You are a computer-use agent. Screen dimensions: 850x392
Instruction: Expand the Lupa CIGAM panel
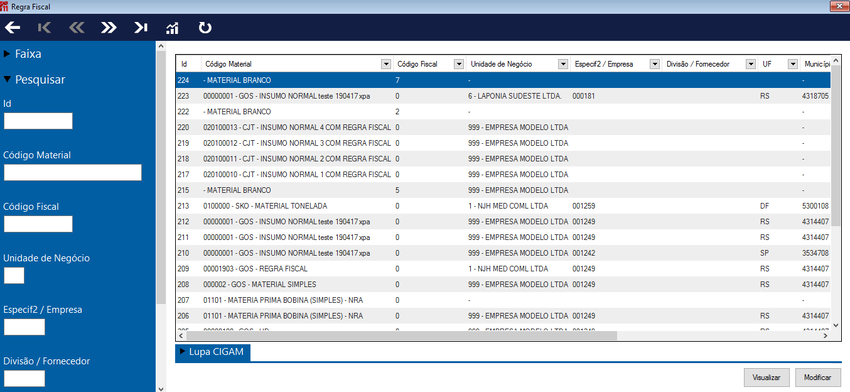212,352
